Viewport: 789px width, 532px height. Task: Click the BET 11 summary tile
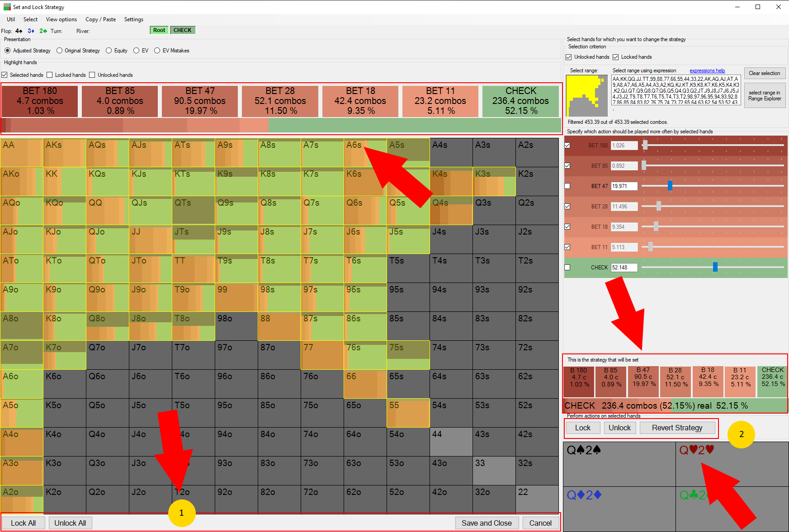click(x=440, y=101)
